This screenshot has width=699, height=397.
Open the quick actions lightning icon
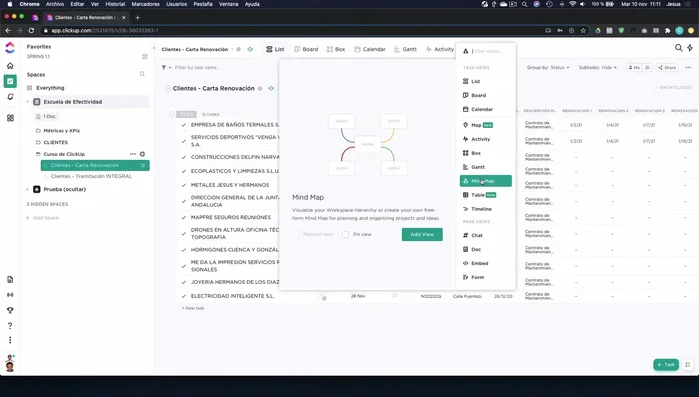[x=690, y=48]
